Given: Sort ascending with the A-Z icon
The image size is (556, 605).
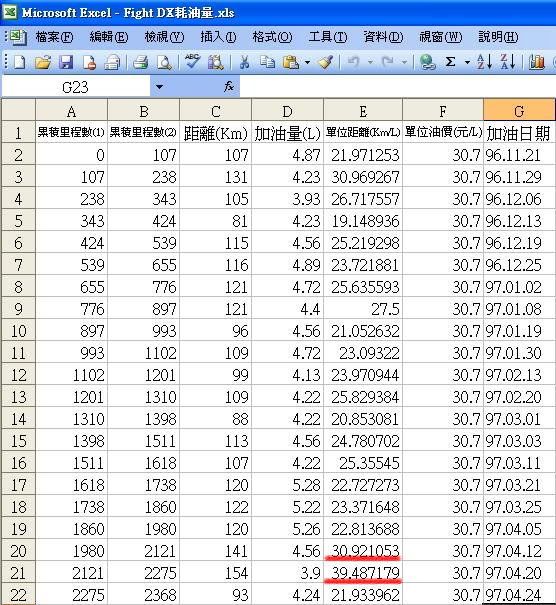Looking at the screenshot, I should tap(485, 62).
